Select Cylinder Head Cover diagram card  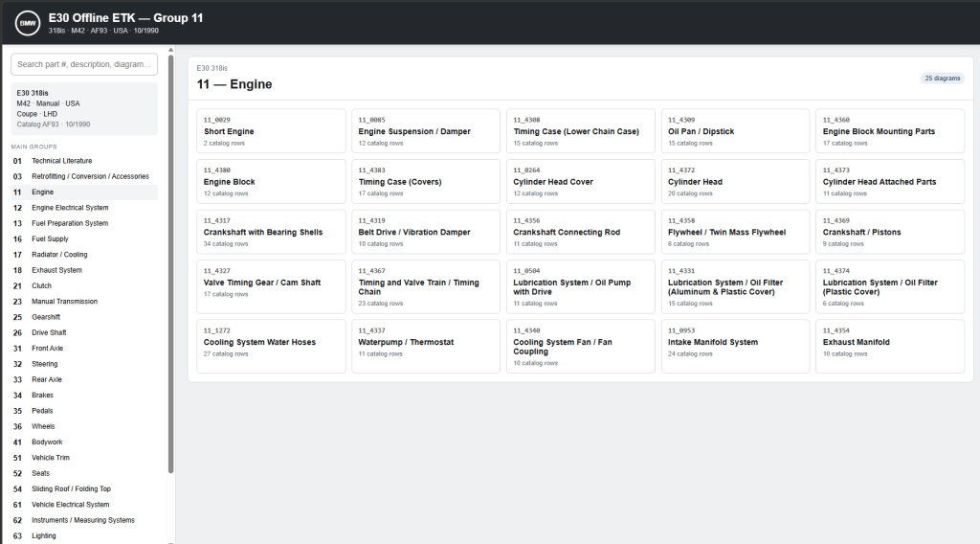click(x=580, y=181)
